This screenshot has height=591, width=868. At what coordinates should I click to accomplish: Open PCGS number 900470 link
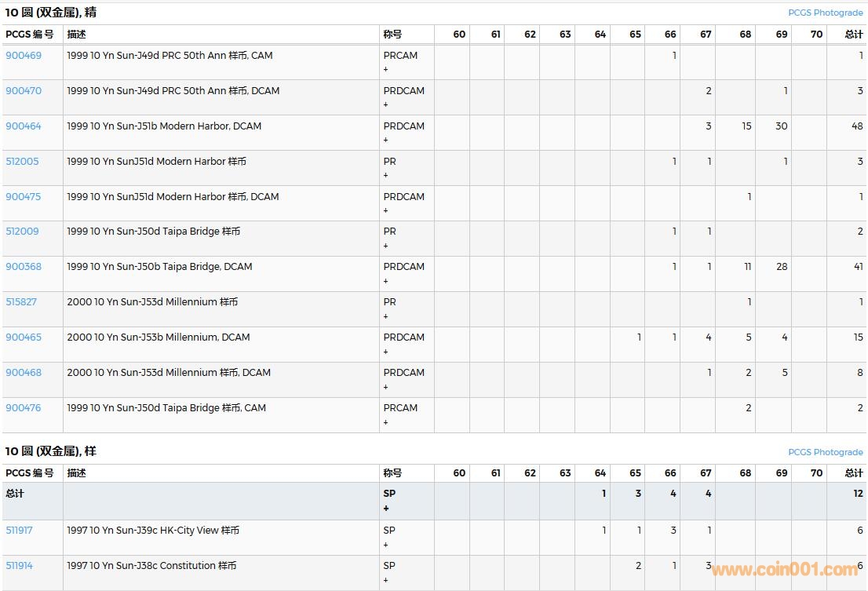click(24, 91)
